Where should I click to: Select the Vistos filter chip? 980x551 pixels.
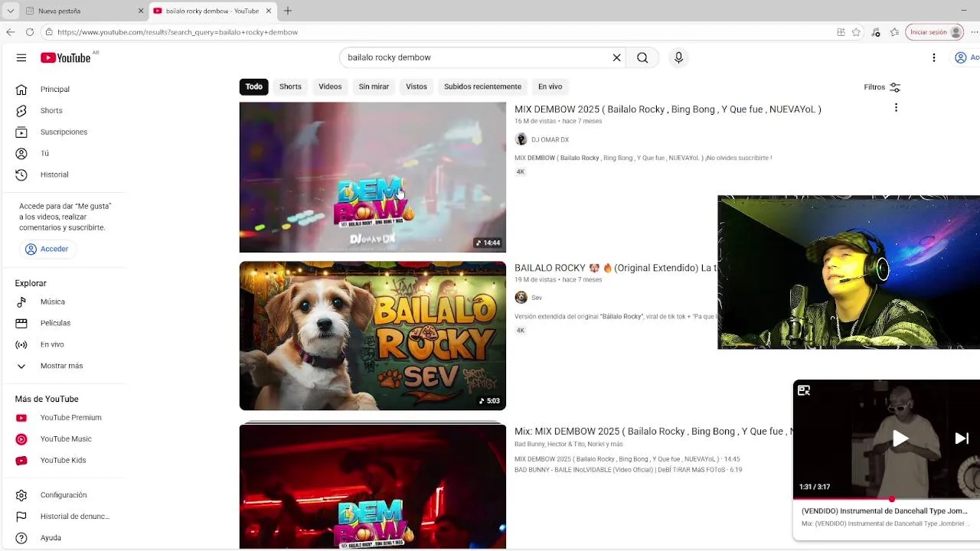point(416,86)
